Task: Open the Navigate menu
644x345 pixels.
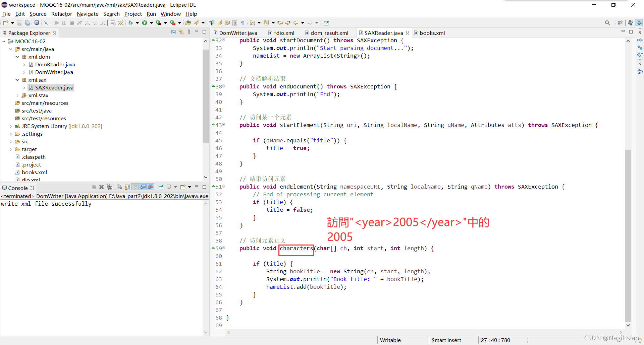Action: click(x=88, y=14)
